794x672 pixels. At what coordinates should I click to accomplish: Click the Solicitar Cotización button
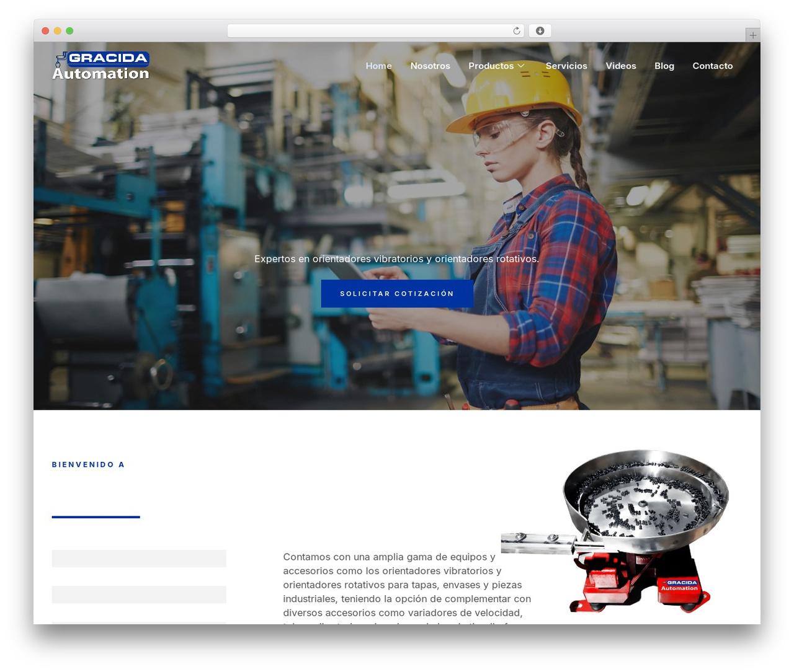[397, 293]
